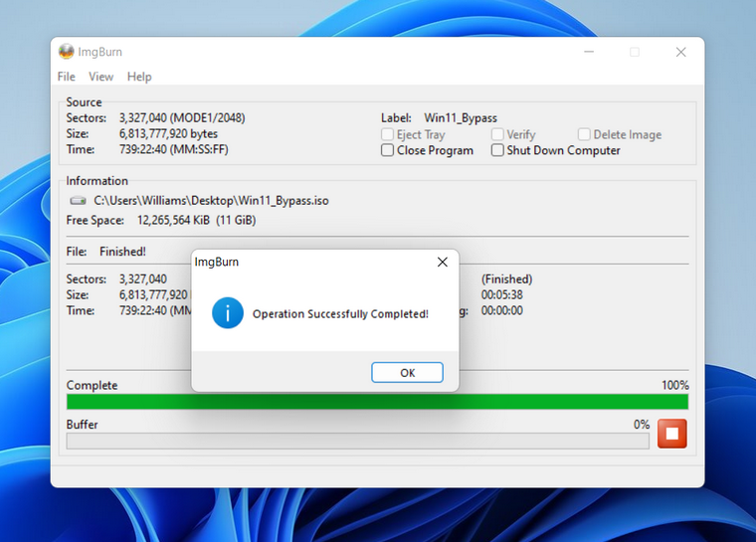The height and width of the screenshot is (542, 756).
Task: Click the blue information icon in dialog
Action: point(228,313)
